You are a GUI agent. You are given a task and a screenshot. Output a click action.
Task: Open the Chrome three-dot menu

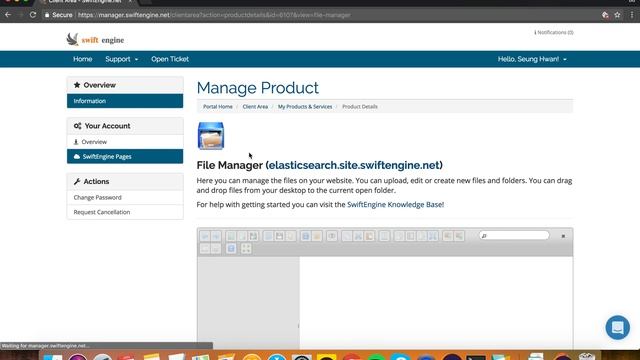[x=632, y=15]
